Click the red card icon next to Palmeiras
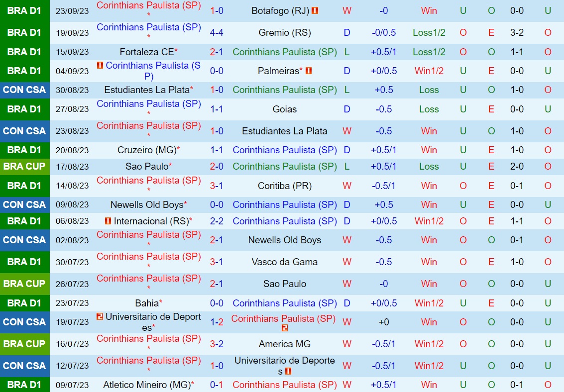 308,71
